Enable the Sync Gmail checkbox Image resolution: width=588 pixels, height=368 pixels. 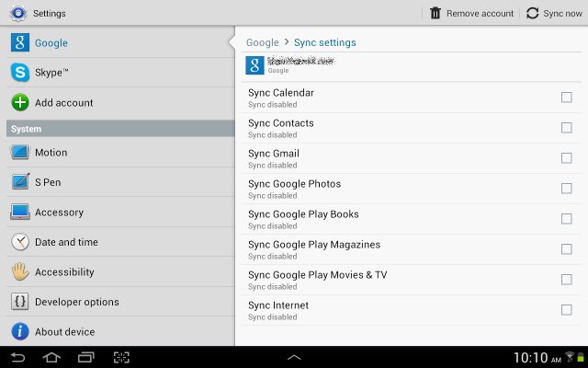[x=566, y=158]
